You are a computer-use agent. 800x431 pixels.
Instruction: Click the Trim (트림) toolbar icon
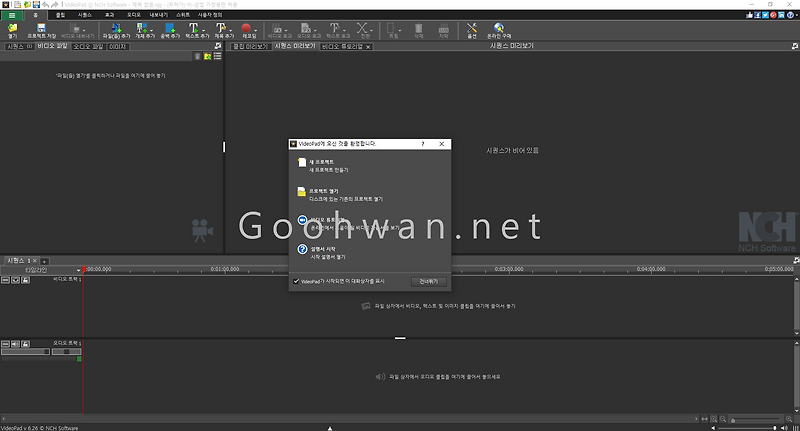coord(391,30)
